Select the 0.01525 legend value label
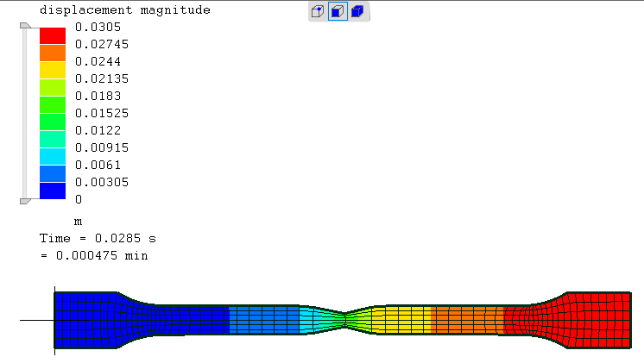Screen dimensions: 644x363 [101, 113]
